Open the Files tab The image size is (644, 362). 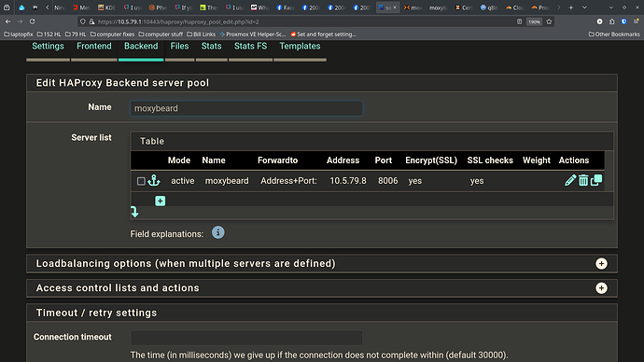click(179, 46)
